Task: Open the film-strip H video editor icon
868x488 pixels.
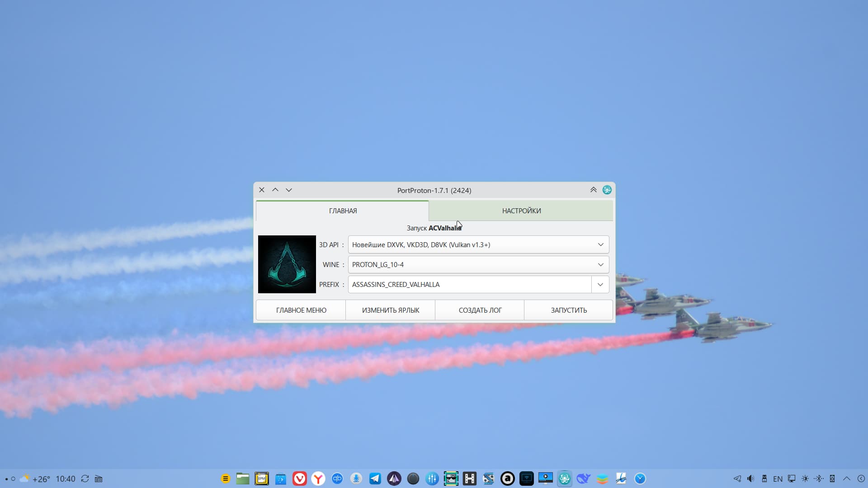Action: [x=470, y=479]
